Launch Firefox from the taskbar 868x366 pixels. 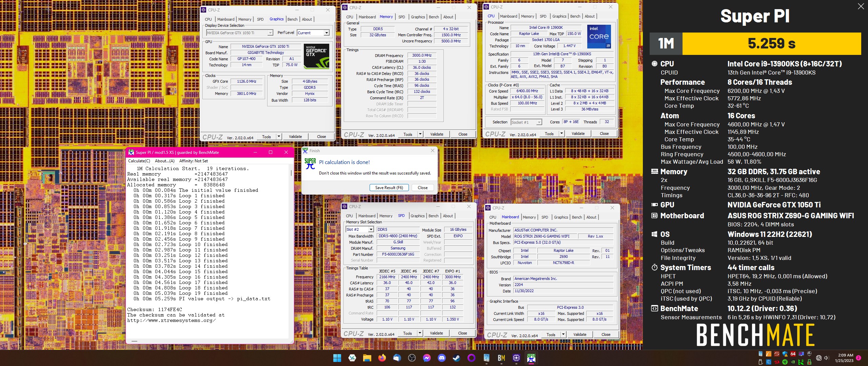382,358
